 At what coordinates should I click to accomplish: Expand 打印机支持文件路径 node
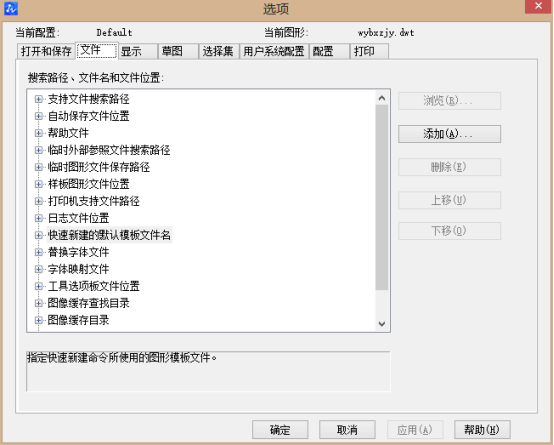pyautogui.click(x=39, y=201)
